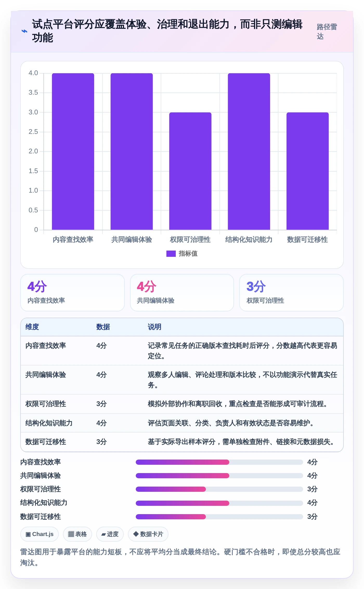Select 内容查找效率 table row name cell
This screenshot has height=589, width=364.
coord(46,346)
